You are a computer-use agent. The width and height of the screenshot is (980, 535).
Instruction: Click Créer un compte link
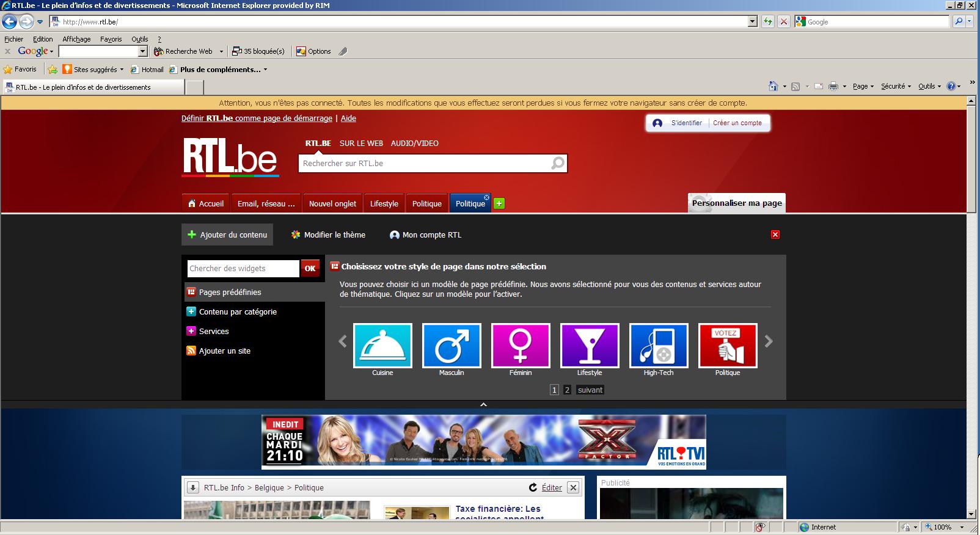[x=737, y=123]
